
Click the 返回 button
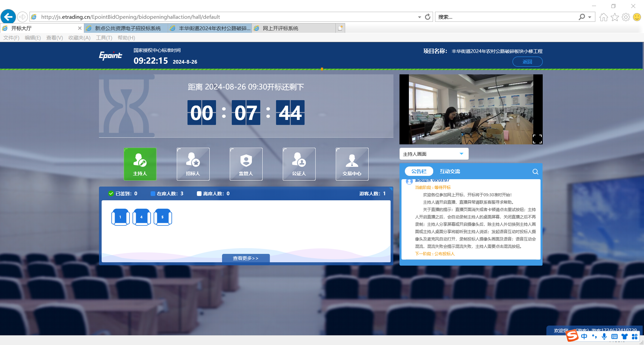[x=527, y=62]
